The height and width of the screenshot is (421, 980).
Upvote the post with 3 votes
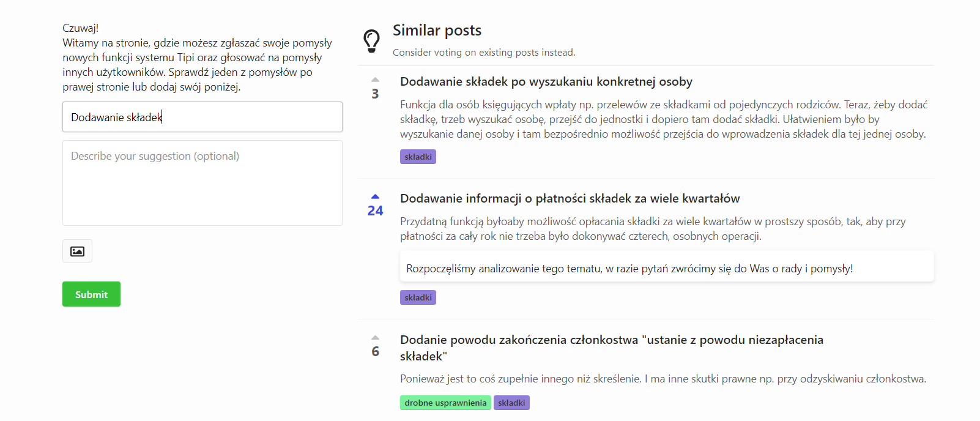[375, 80]
